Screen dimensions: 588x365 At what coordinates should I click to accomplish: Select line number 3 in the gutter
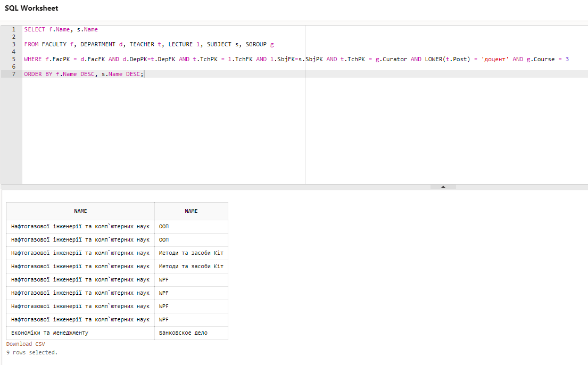pos(13,45)
